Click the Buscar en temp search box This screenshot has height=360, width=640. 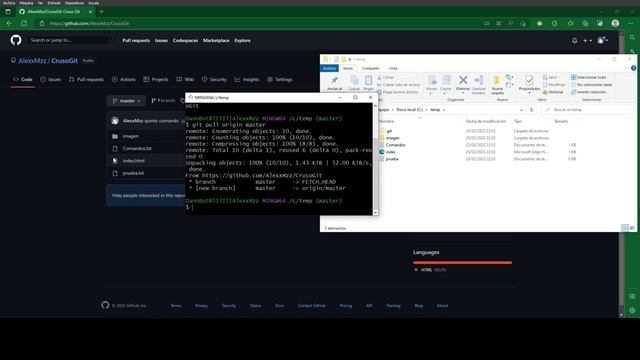587,110
